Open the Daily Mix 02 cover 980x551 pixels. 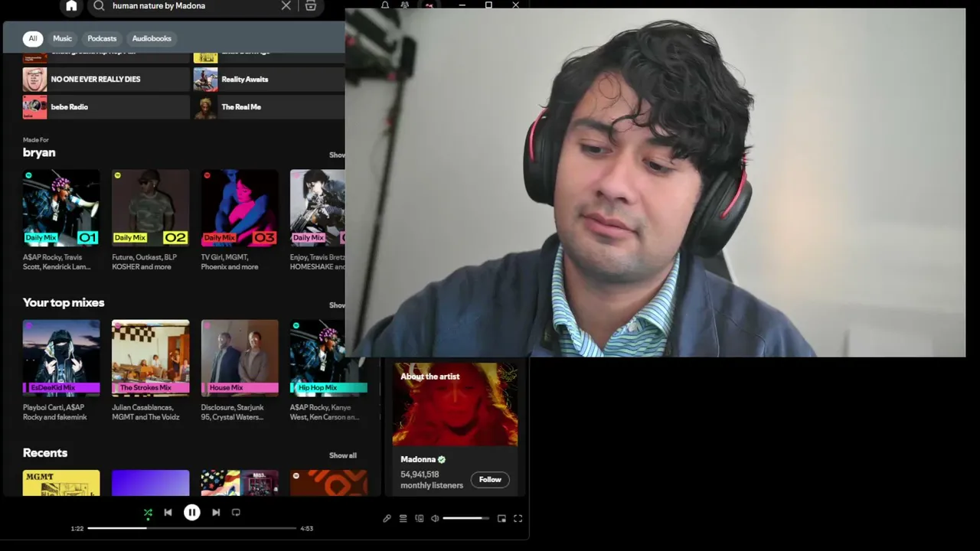tap(150, 207)
